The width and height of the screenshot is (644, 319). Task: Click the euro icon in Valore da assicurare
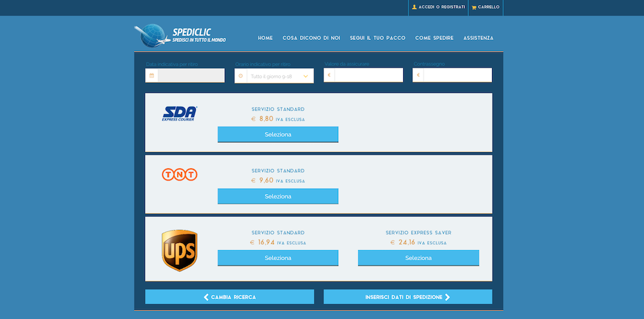click(x=329, y=75)
